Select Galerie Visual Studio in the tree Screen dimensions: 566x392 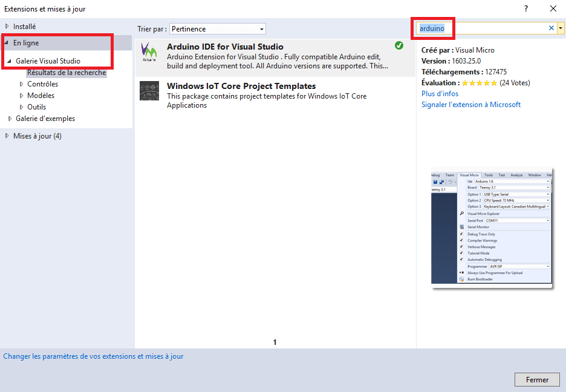point(48,61)
